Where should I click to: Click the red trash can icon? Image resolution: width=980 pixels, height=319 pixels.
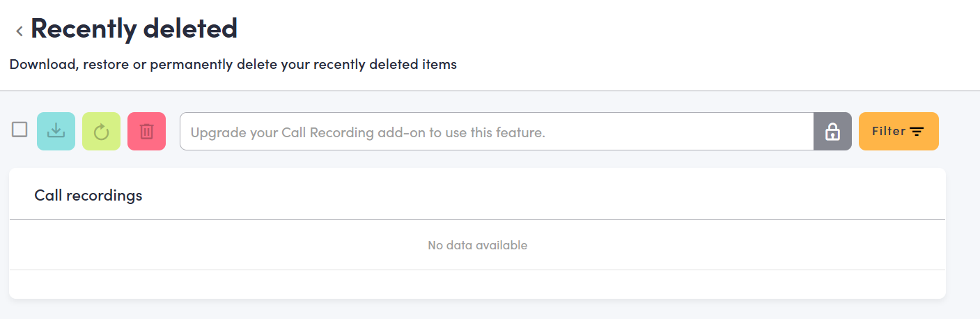146,131
